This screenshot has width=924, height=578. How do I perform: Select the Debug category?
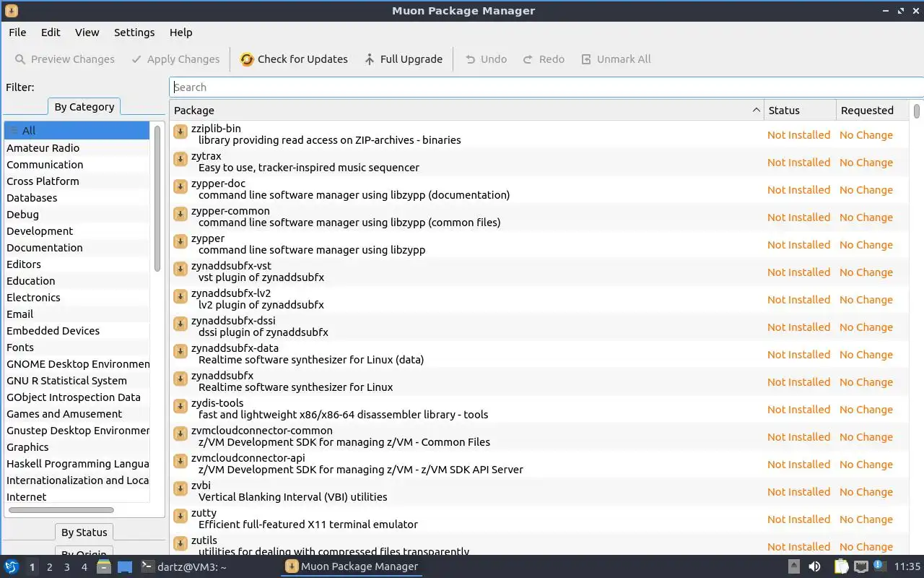pos(77,215)
